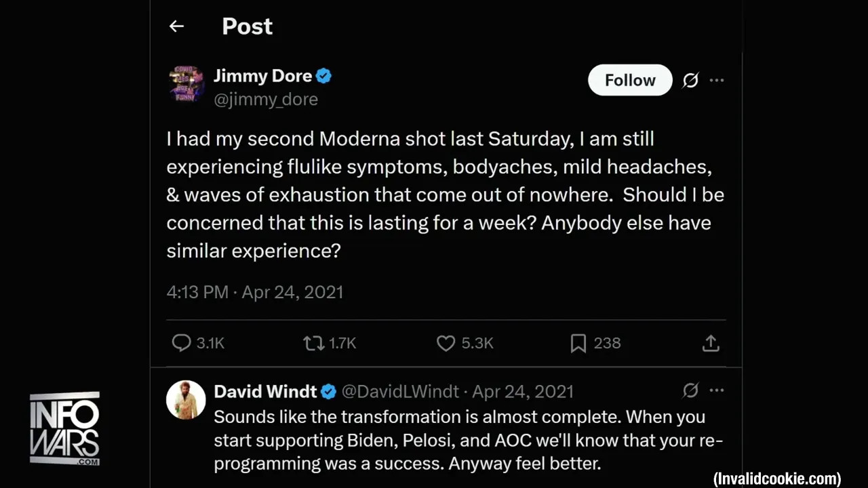Open the Jimmy Dore display name
The width and height of the screenshot is (868, 488).
pyautogui.click(x=262, y=76)
